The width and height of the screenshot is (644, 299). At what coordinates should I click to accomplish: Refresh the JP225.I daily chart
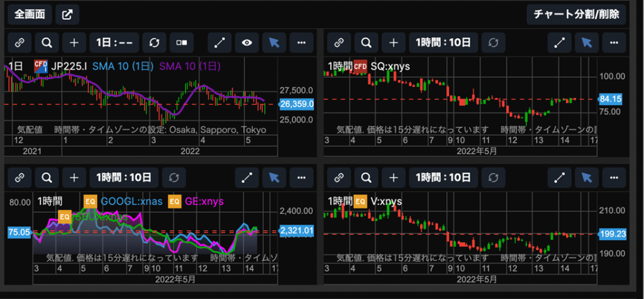pyautogui.click(x=154, y=43)
